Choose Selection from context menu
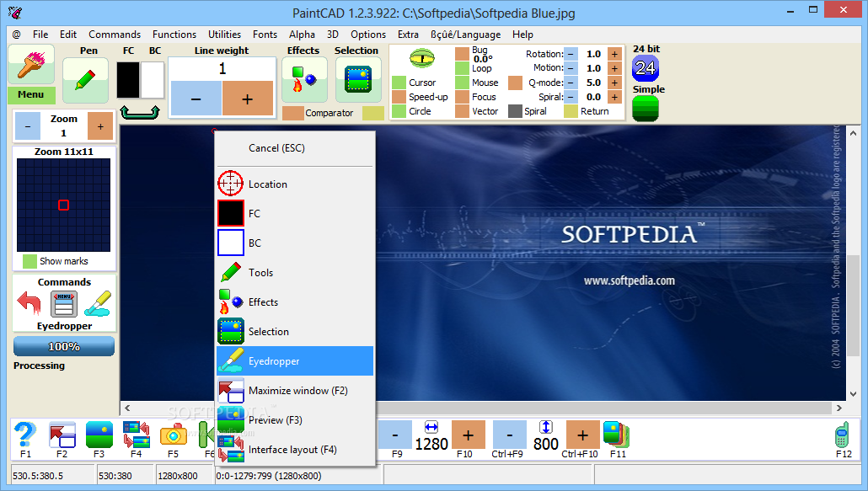 point(295,331)
